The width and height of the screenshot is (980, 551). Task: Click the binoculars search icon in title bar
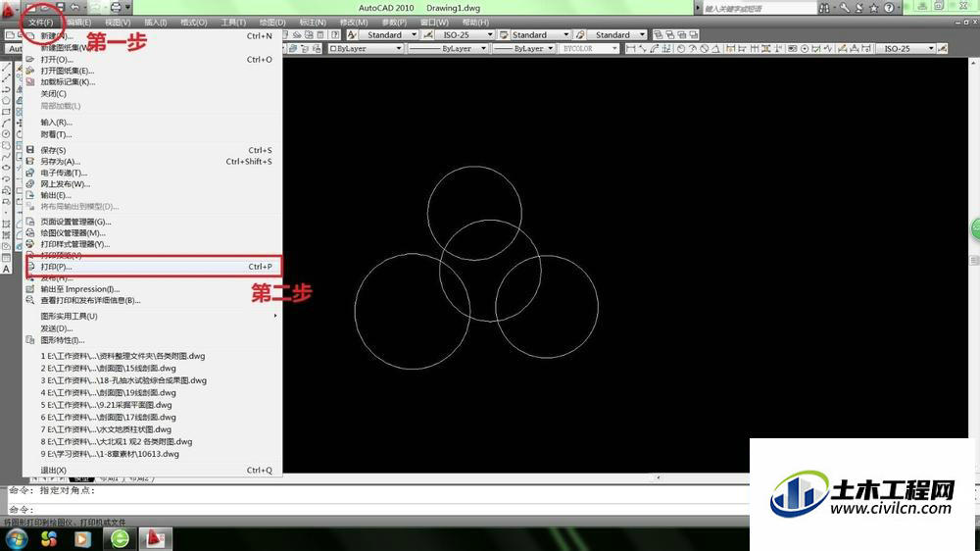tap(825, 8)
